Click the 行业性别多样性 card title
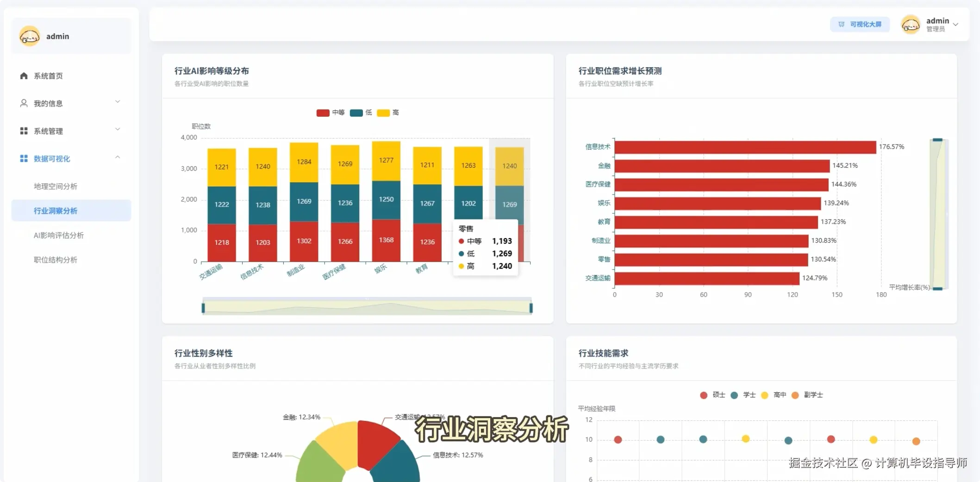980x482 pixels. coord(203,353)
